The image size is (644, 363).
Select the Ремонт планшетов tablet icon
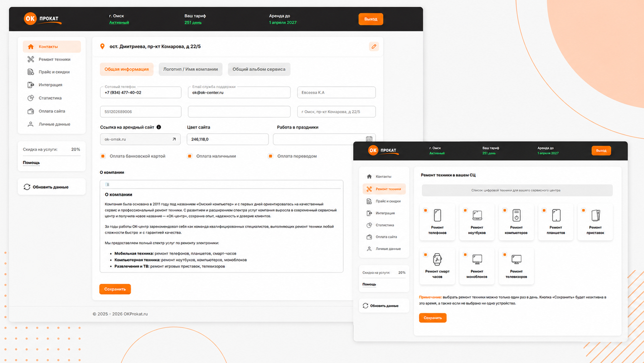pyautogui.click(x=556, y=215)
